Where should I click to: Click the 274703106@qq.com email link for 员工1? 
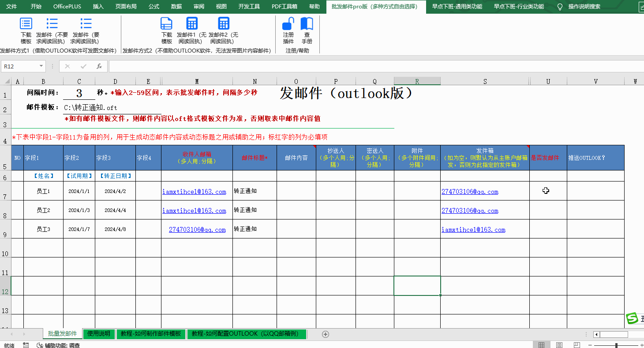[470, 191]
